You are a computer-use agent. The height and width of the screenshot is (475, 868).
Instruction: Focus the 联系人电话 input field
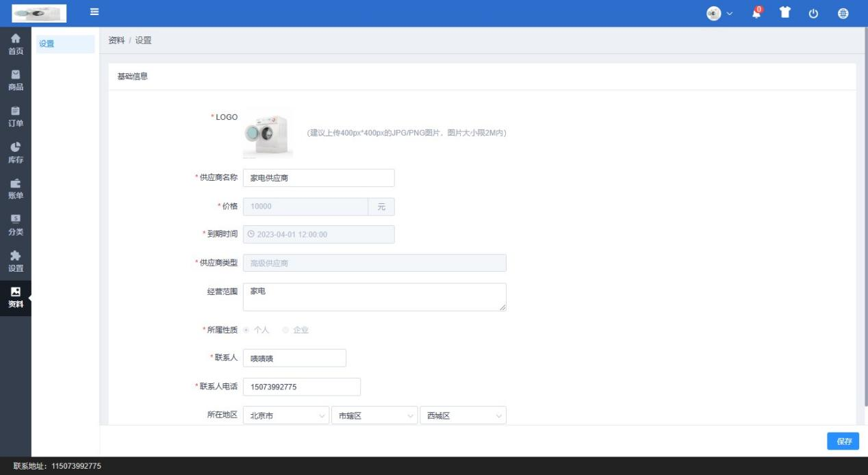point(302,387)
